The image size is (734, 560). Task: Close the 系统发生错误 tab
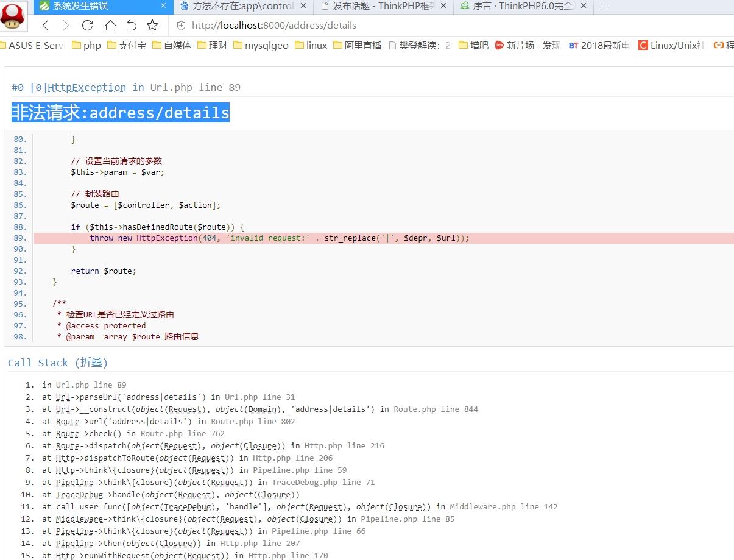click(x=163, y=6)
